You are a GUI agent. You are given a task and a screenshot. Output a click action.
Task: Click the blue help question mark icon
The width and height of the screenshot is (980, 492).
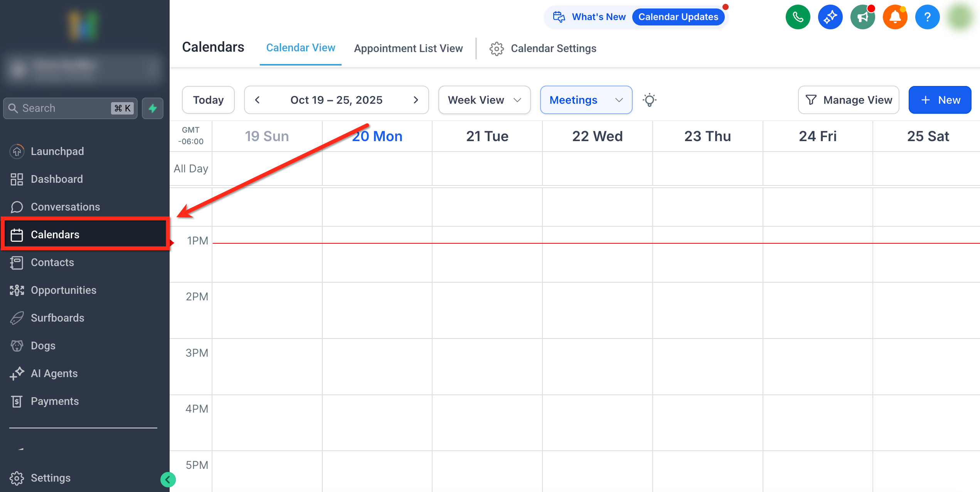(x=927, y=17)
